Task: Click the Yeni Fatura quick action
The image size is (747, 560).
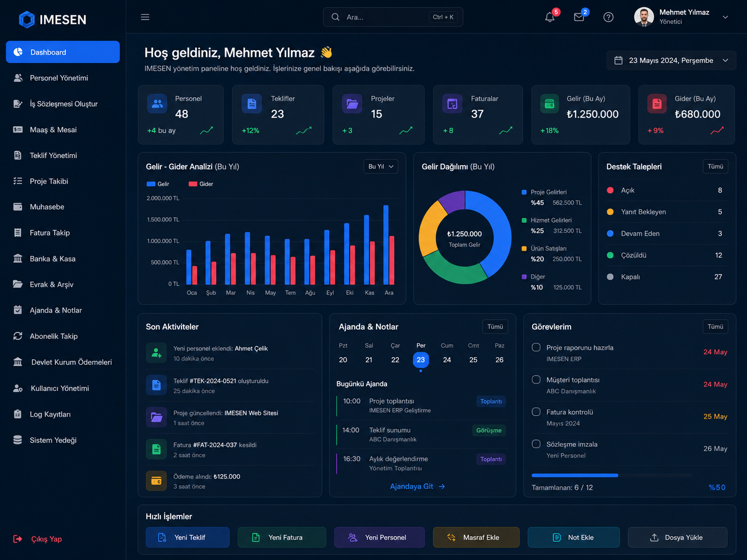Action: tap(282, 537)
